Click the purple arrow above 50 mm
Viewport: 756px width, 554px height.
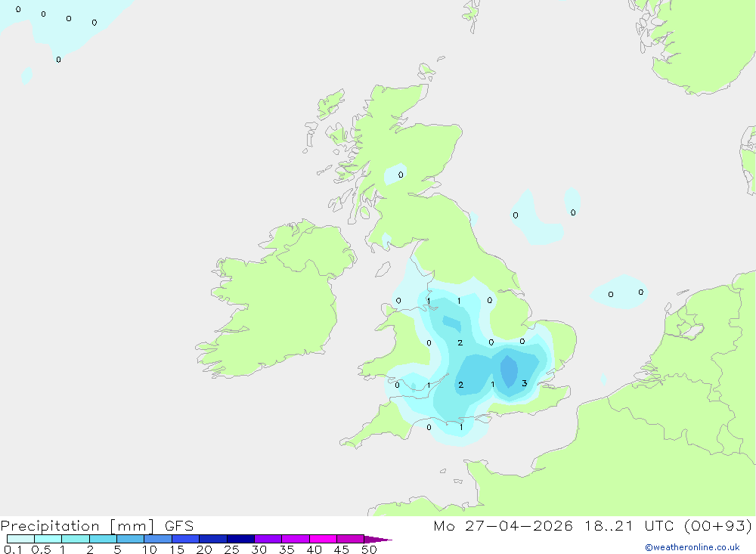point(377,540)
